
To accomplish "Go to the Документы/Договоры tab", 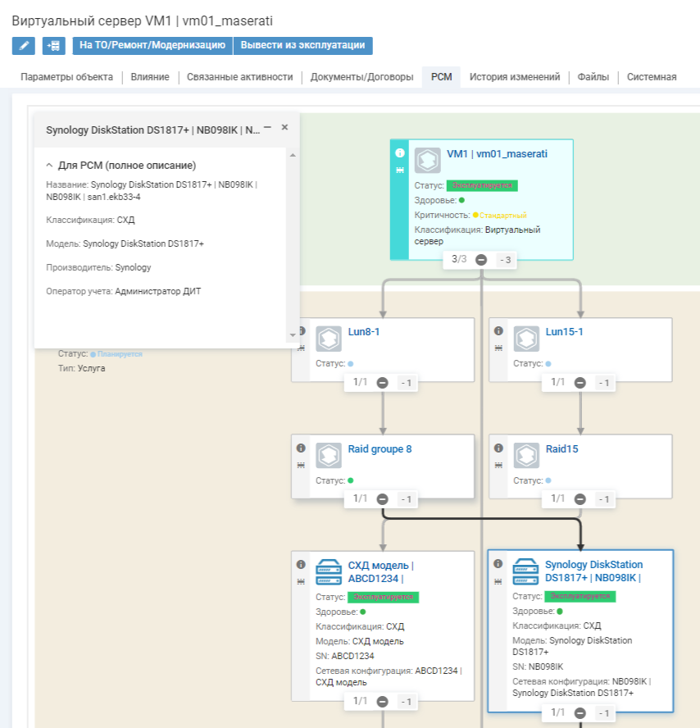I will [362, 77].
